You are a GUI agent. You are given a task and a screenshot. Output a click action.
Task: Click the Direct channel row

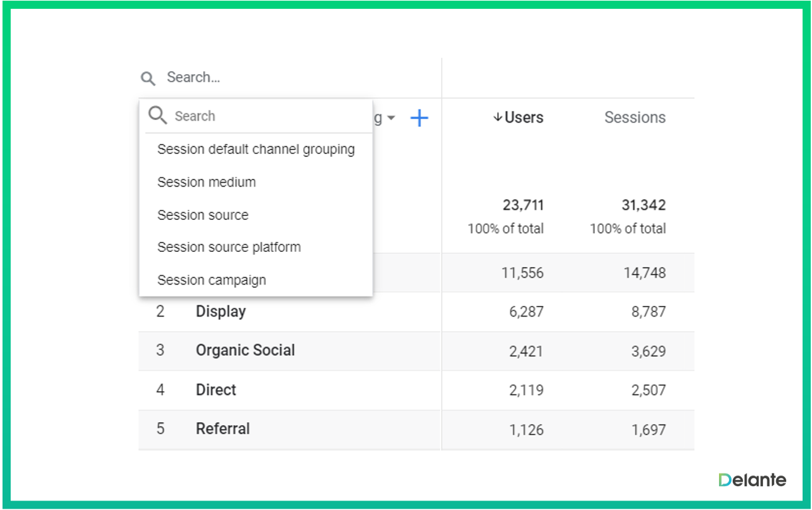tap(216, 390)
